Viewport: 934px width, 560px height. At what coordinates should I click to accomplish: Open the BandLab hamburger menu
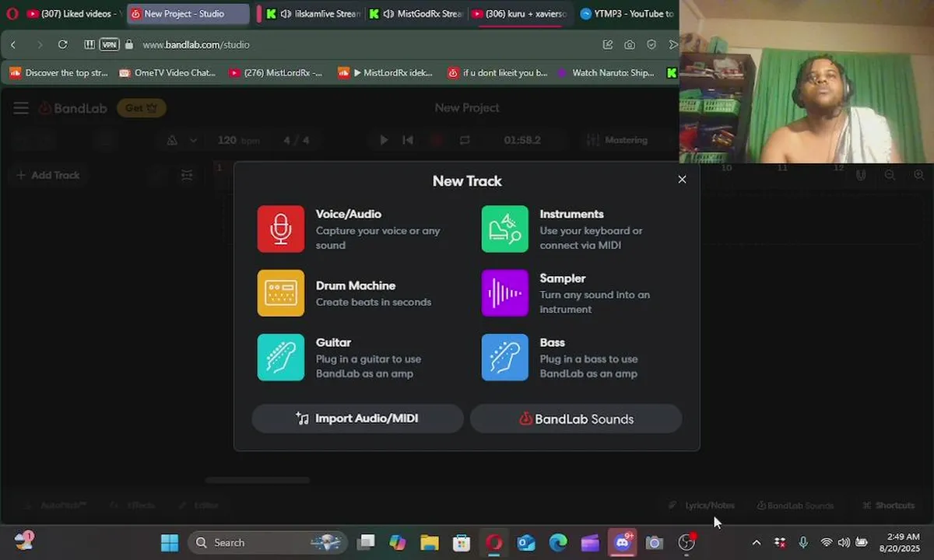pos(21,108)
